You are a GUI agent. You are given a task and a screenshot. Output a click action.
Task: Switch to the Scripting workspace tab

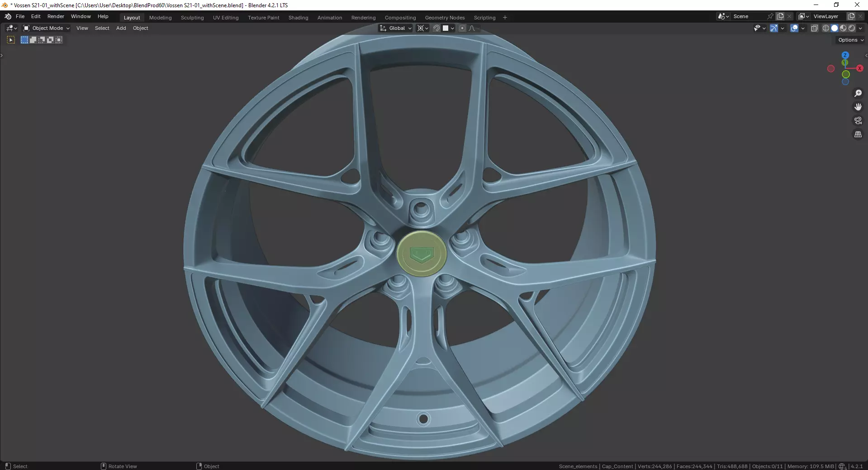coord(485,18)
